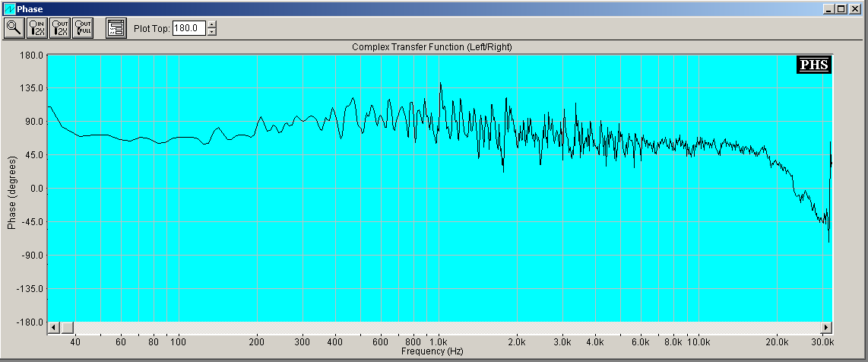Click the 10.0k frequency label
This screenshot has width=868, height=362.
(x=699, y=343)
